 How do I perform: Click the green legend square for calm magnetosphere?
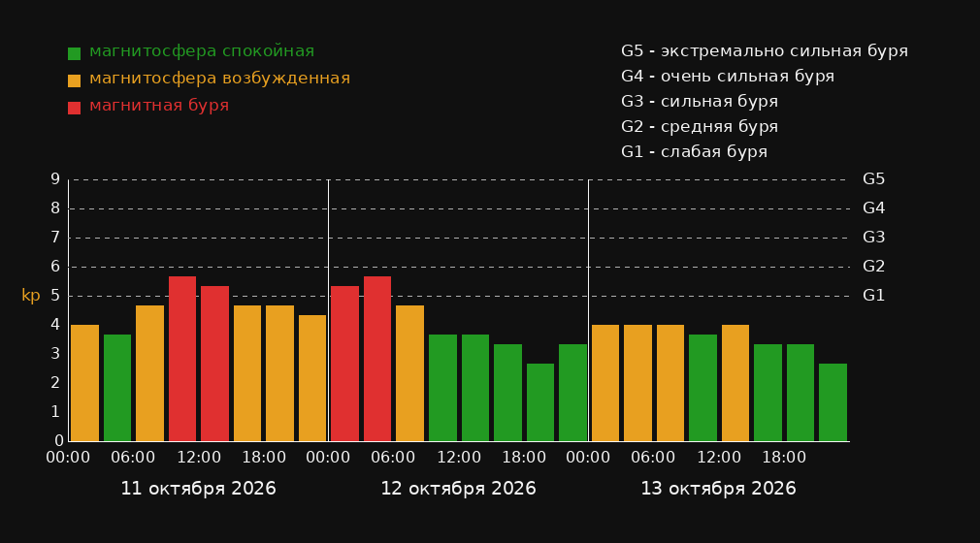74,53
